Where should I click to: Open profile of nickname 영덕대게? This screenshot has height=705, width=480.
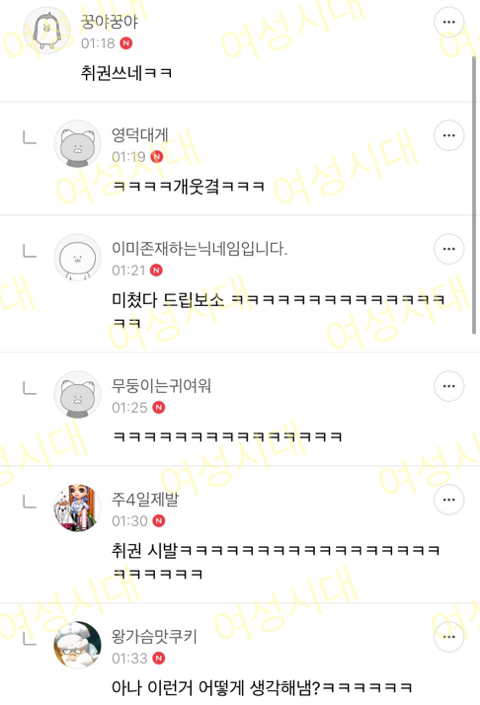coord(140,135)
